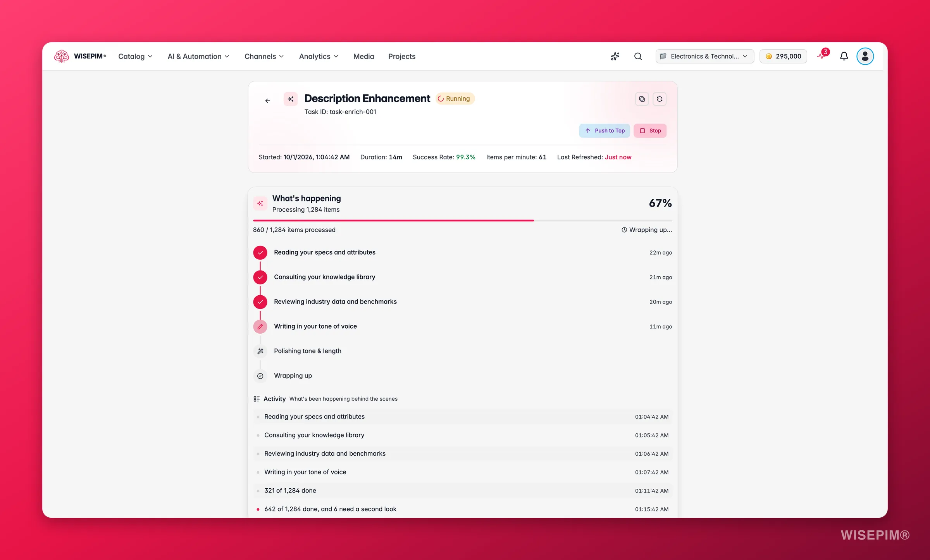
Task: Click the '860 / 1,284 items processed' text
Action: point(294,230)
